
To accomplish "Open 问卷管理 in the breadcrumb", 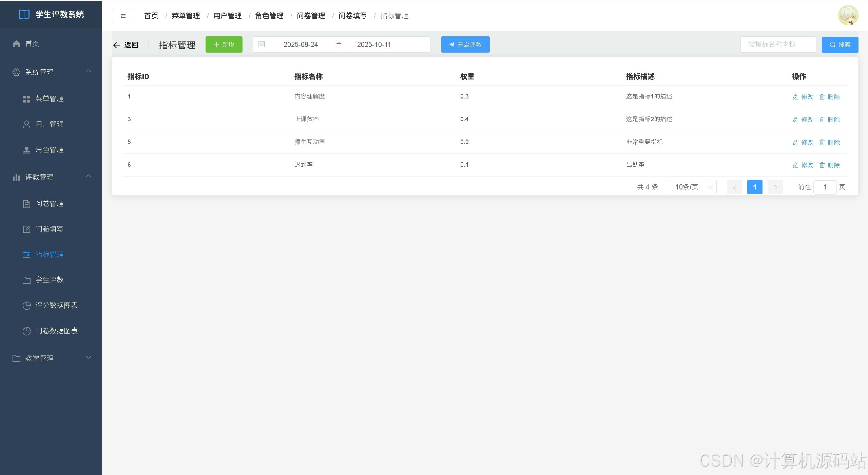I will 311,16.
